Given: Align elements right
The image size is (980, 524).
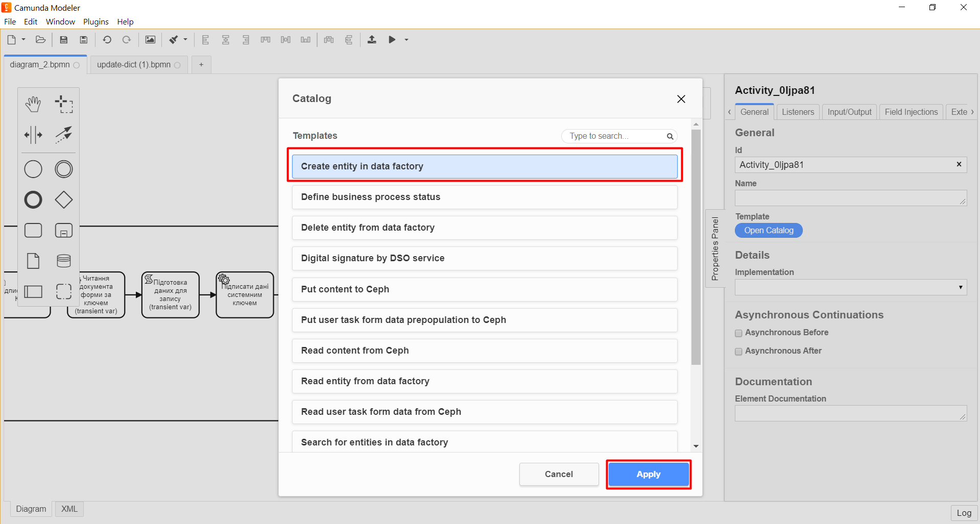Looking at the screenshot, I should [x=246, y=40].
